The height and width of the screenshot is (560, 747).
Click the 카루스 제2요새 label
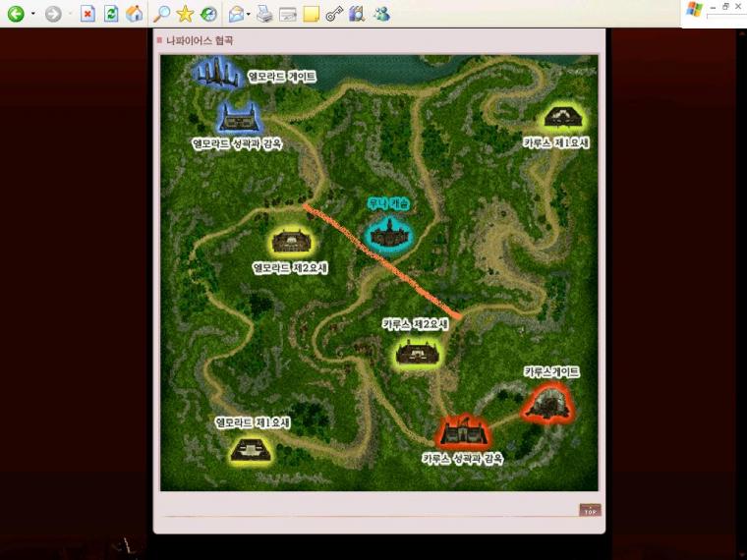(x=415, y=324)
